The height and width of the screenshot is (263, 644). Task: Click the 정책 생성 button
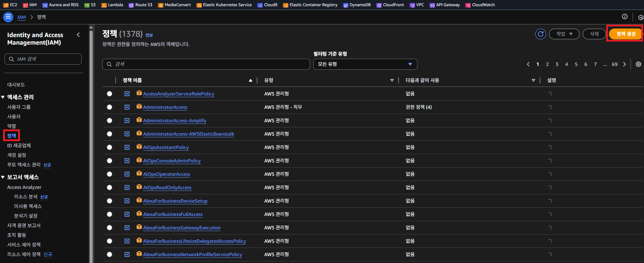point(626,34)
